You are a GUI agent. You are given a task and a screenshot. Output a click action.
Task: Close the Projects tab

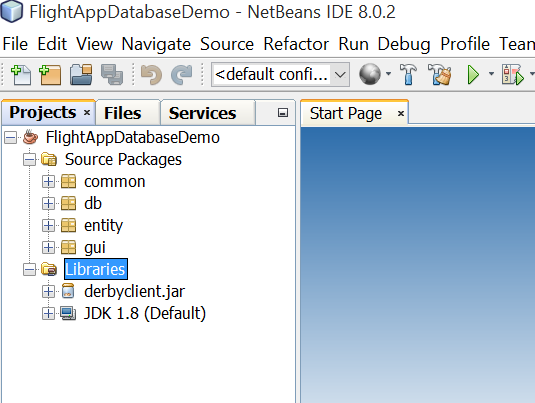tap(87, 113)
